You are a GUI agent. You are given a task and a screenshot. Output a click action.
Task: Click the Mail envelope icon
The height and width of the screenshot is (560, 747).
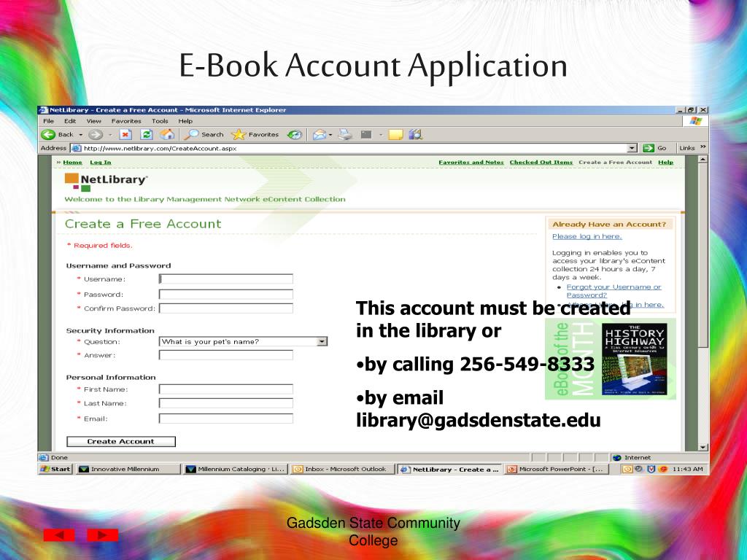(320, 135)
